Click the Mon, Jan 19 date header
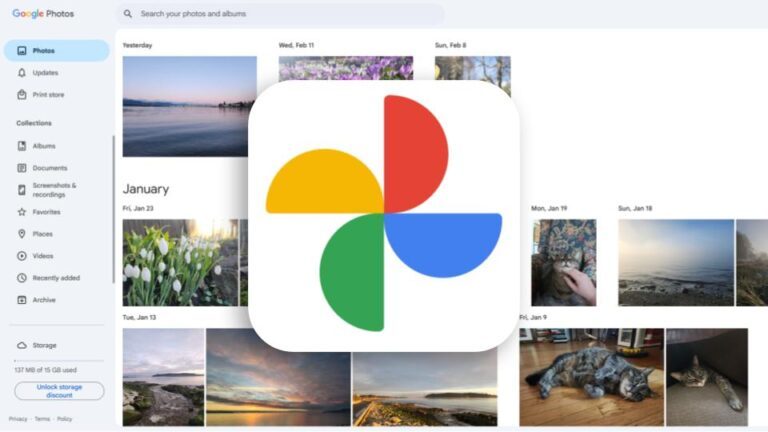Screen dimensions: 768x432 pyautogui.click(x=549, y=208)
